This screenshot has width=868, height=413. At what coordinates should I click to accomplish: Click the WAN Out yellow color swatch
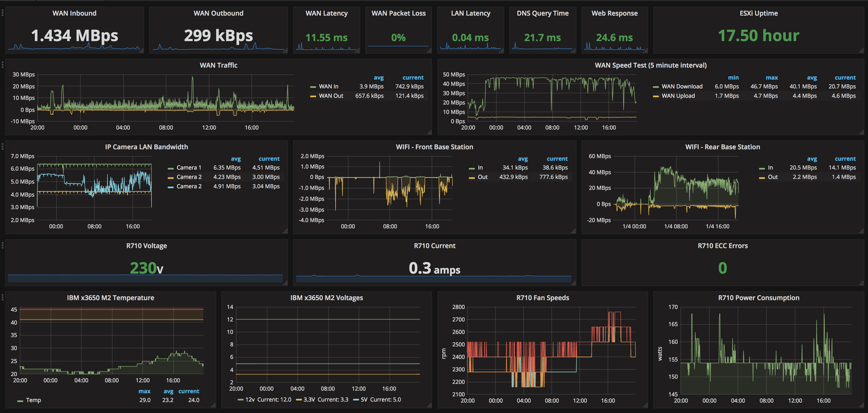313,96
